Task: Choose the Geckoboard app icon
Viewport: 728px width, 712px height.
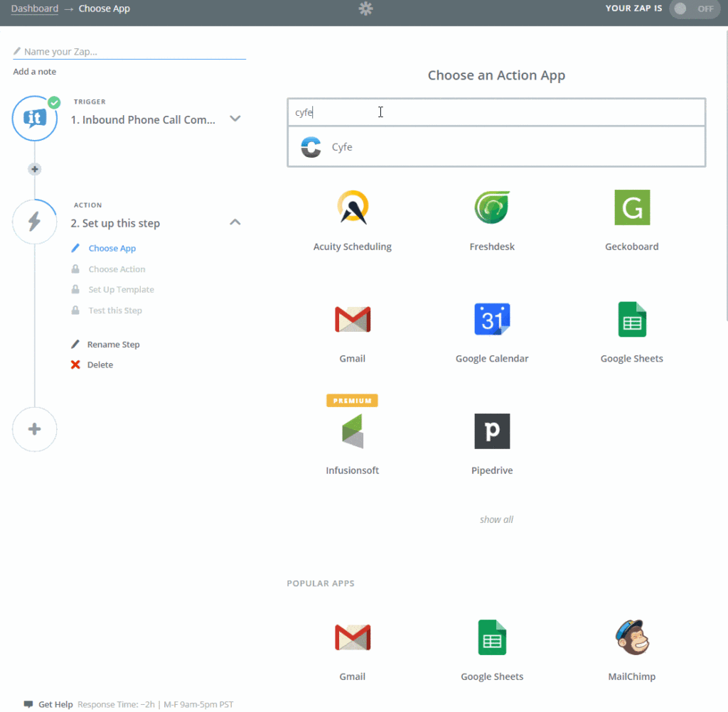Action: tap(632, 207)
